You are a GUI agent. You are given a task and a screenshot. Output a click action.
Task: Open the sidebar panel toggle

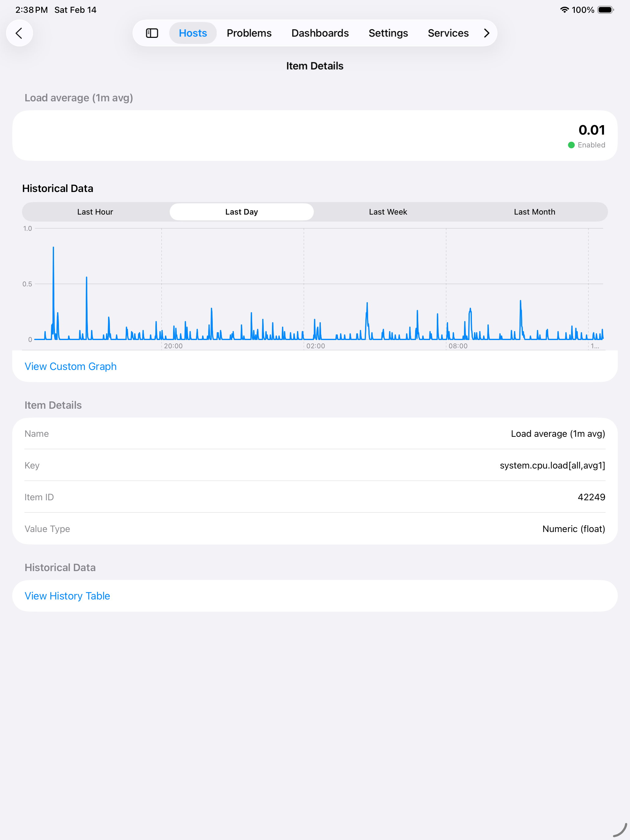(x=152, y=33)
